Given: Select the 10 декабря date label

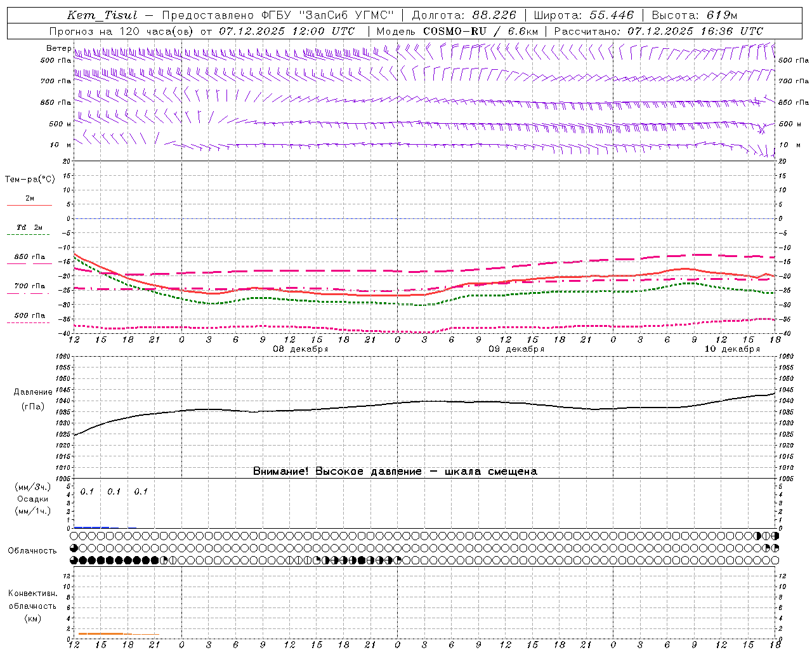Looking at the screenshot, I should 732,349.
